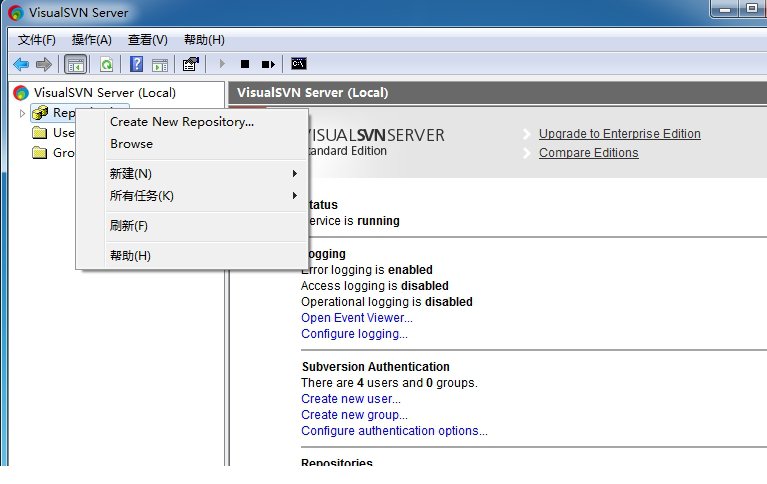767x484 pixels.
Task: Open the 帮助(H) menu in menu bar
Action: point(204,40)
